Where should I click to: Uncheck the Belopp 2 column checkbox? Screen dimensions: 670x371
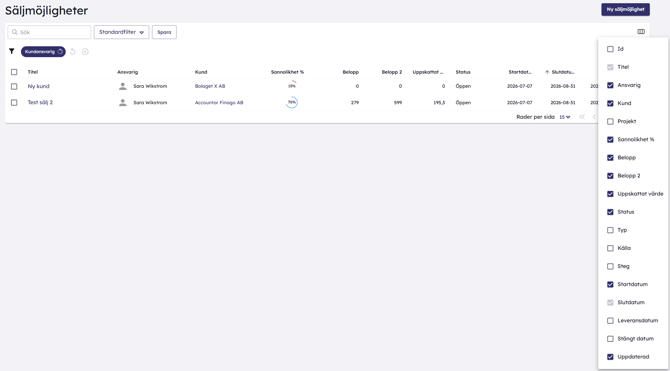tap(610, 176)
